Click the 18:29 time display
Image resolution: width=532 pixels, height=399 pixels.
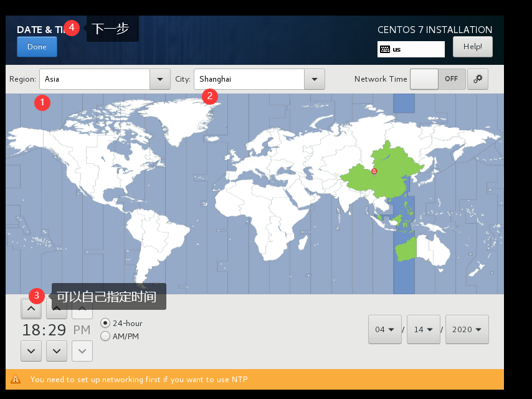44,330
